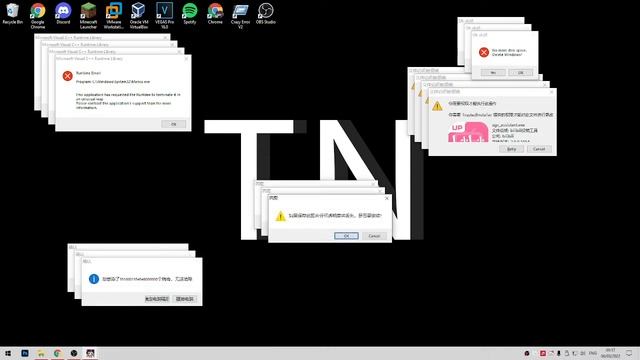The width and height of the screenshot is (640, 360).
Task: Select the Minecraft Launcher desktop icon
Action: [x=88, y=16]
